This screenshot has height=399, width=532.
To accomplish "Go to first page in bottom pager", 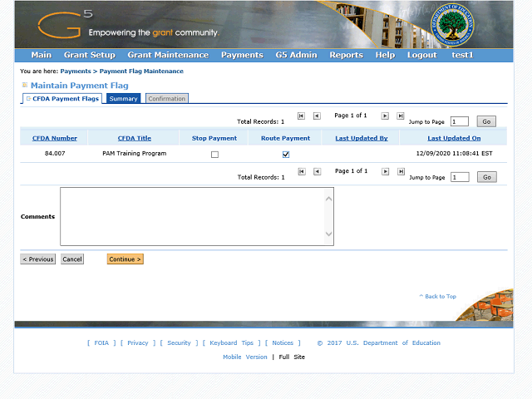I will [302, 172].
